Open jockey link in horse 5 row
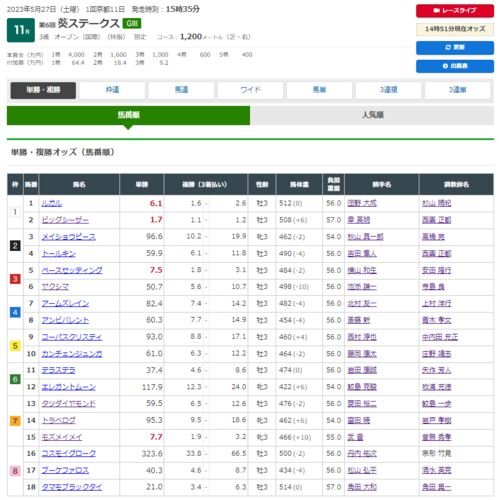 [362, 270]
